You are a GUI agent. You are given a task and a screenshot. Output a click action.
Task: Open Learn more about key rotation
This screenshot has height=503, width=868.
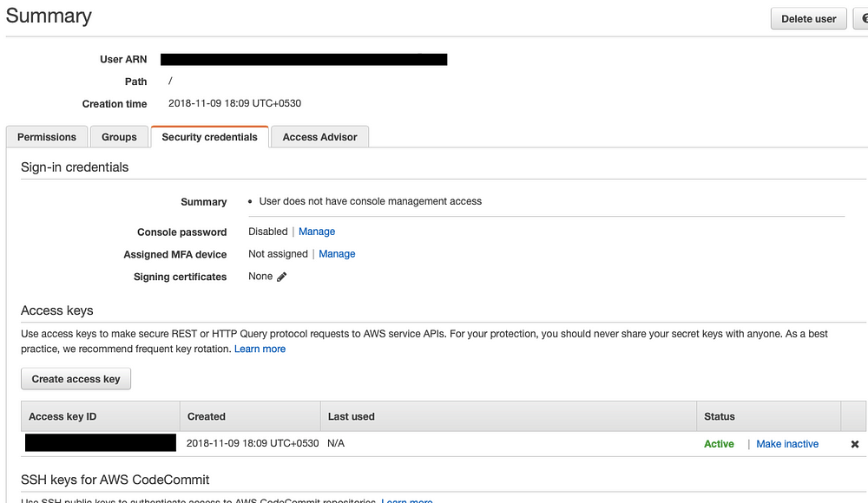click(260, 349)
